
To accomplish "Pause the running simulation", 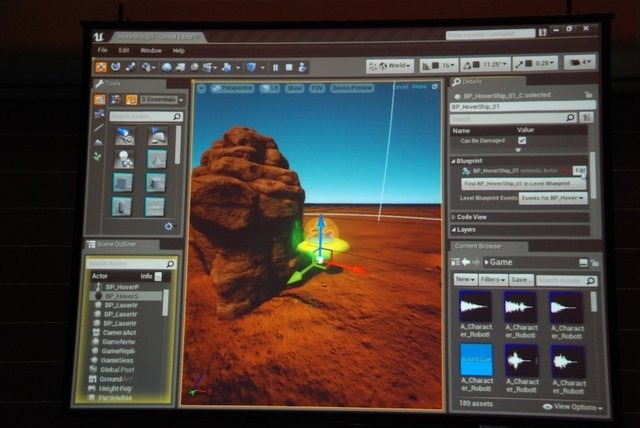I will point(276,68).
